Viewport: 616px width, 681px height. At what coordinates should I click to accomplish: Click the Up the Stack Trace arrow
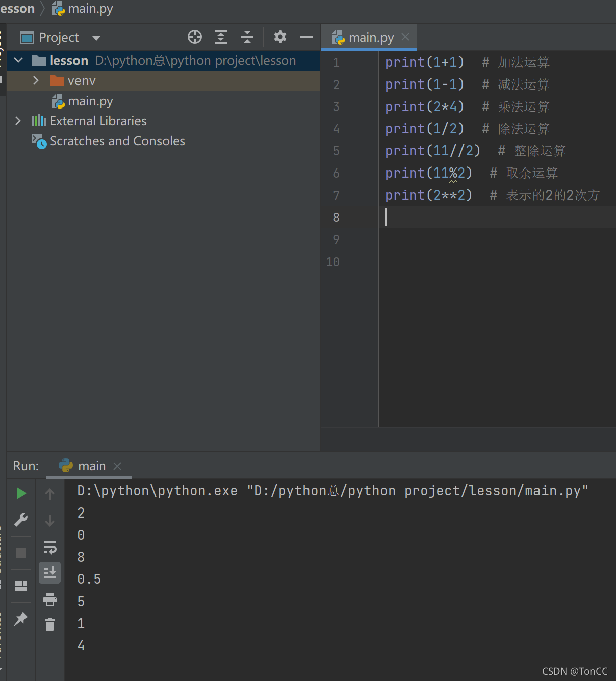click(x=50, y=494)
